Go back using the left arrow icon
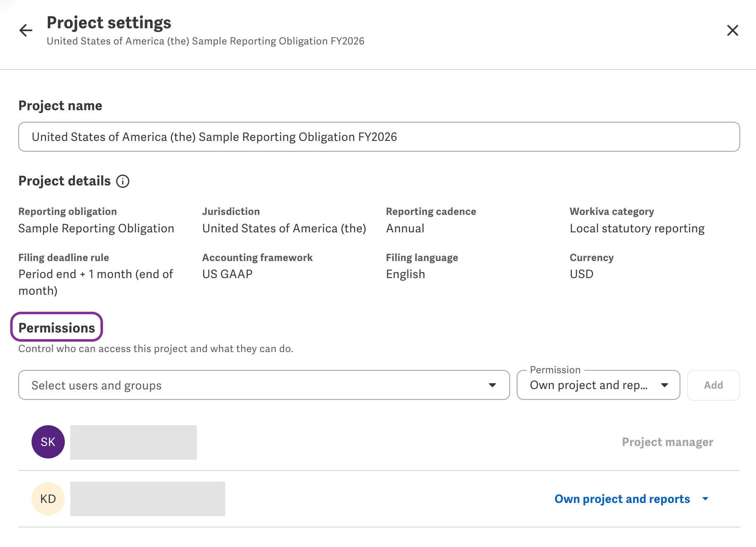This screenshot has height=547, width=756. coord(26,30)
